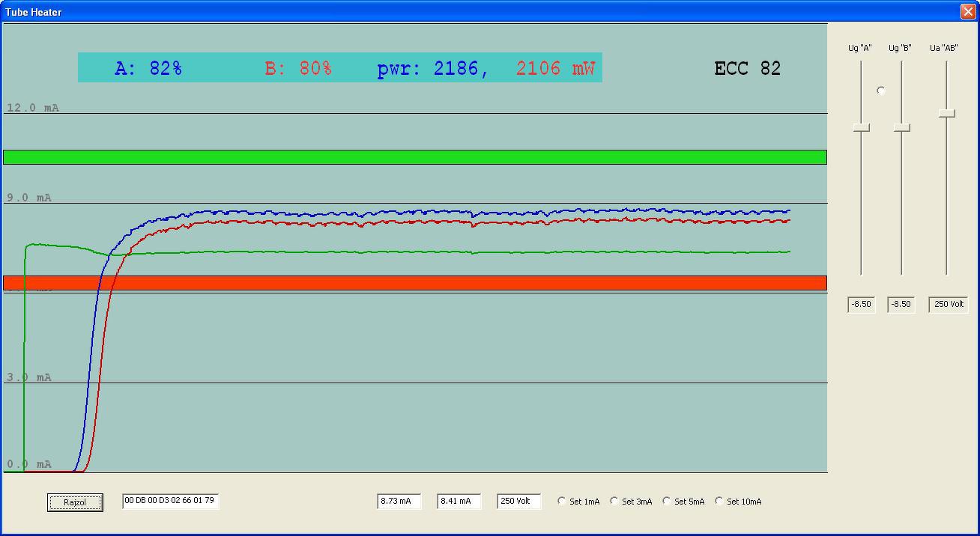980x536 pixels.
Task: Click the Ug A value box showing -8.50
Action: coord(862,305)
